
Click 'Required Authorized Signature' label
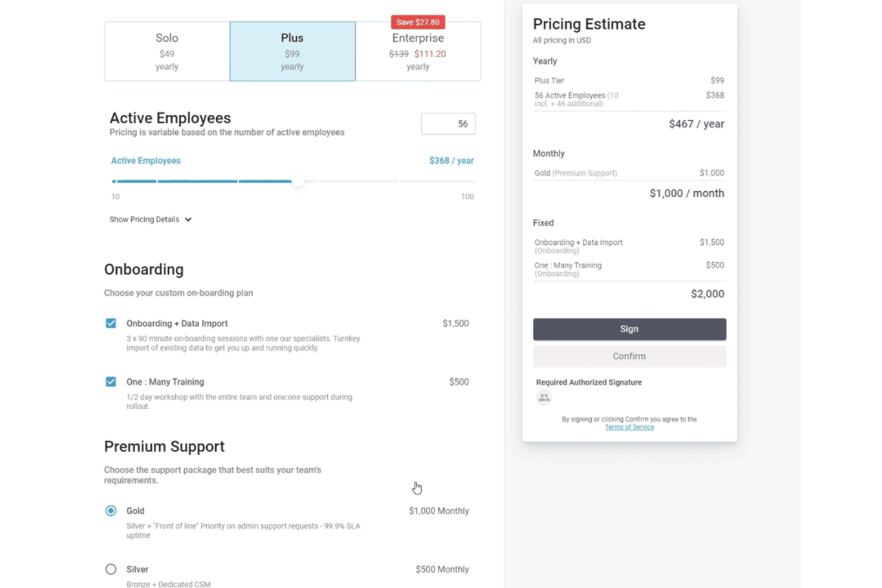point(589,382)
